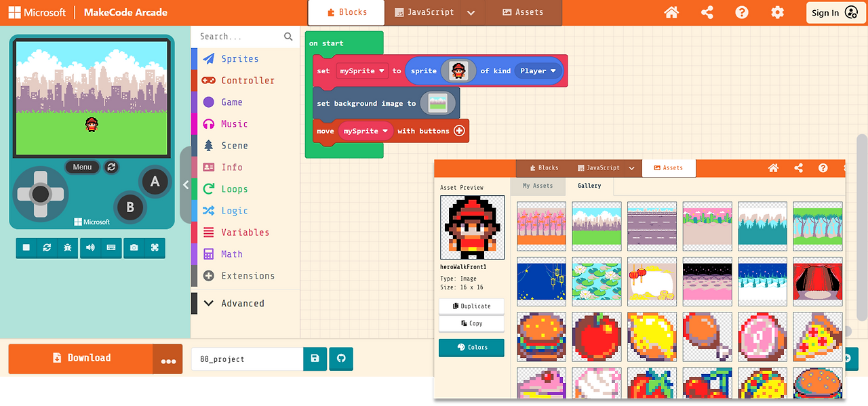The height and width of the screenshot is (406, 868).
Task: Open MakeCode settings gear
Action: click(776, 12)
